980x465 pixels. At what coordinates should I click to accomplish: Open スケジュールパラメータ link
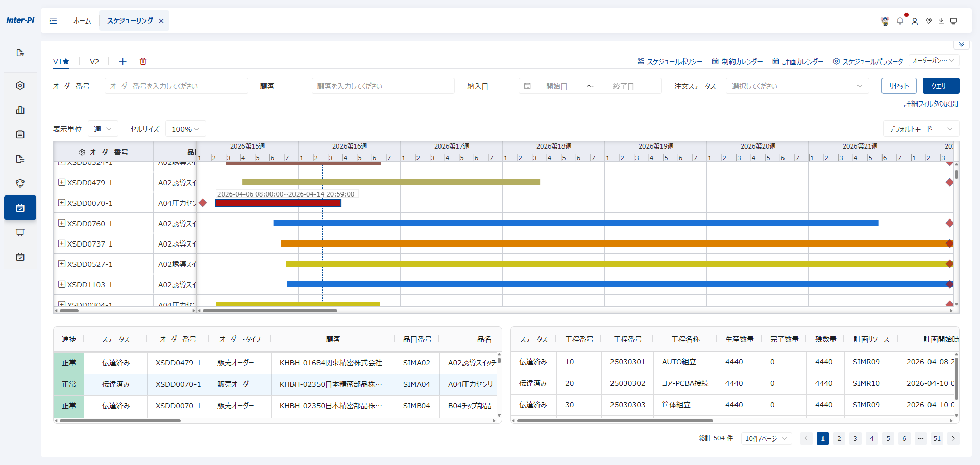click(x=868, y=61)
